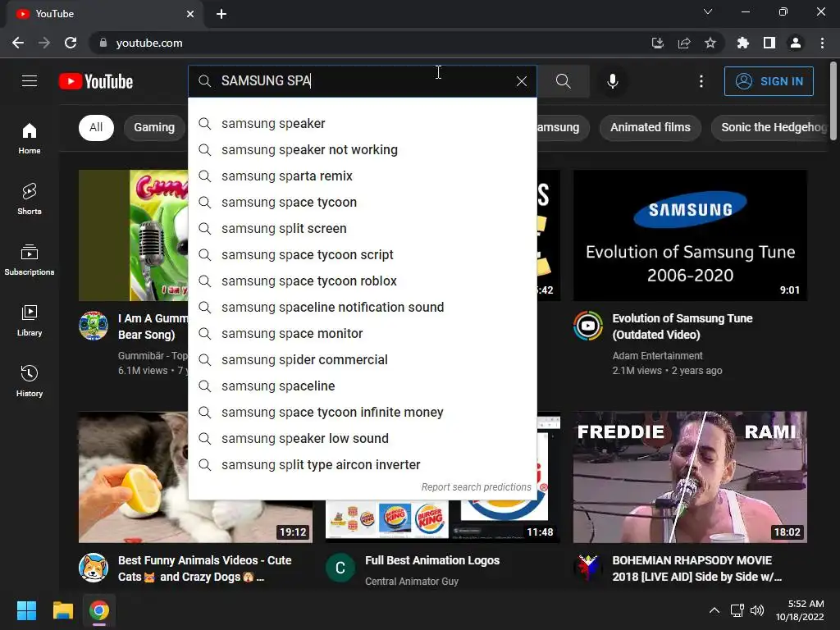Open Library in the sidebar

[30, 321]
